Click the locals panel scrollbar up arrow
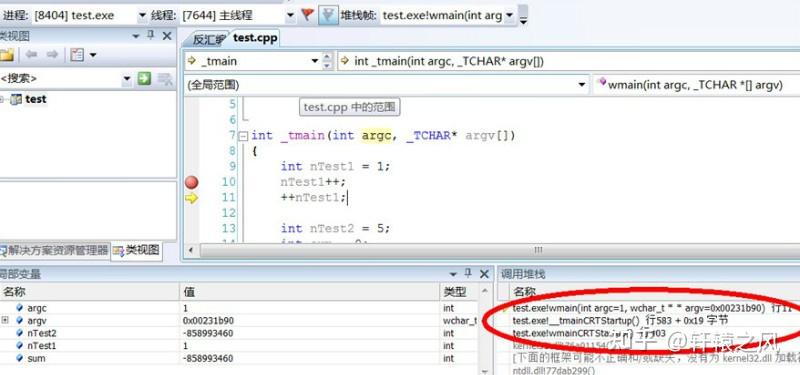This screenshot has height=375, width=800. click(x=485, y=291)
